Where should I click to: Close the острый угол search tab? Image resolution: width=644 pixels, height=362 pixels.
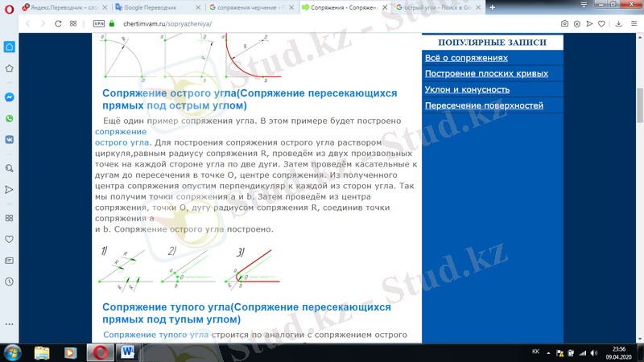[478, 8]
